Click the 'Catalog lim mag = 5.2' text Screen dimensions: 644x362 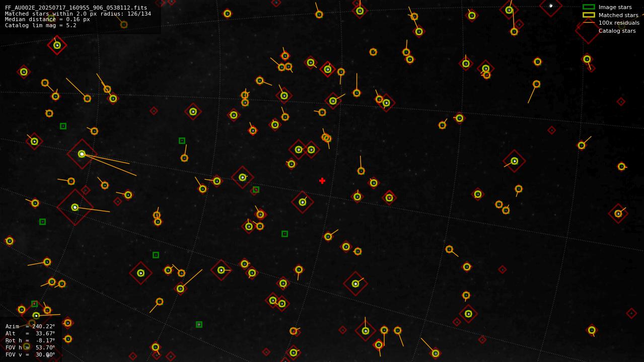41,25
